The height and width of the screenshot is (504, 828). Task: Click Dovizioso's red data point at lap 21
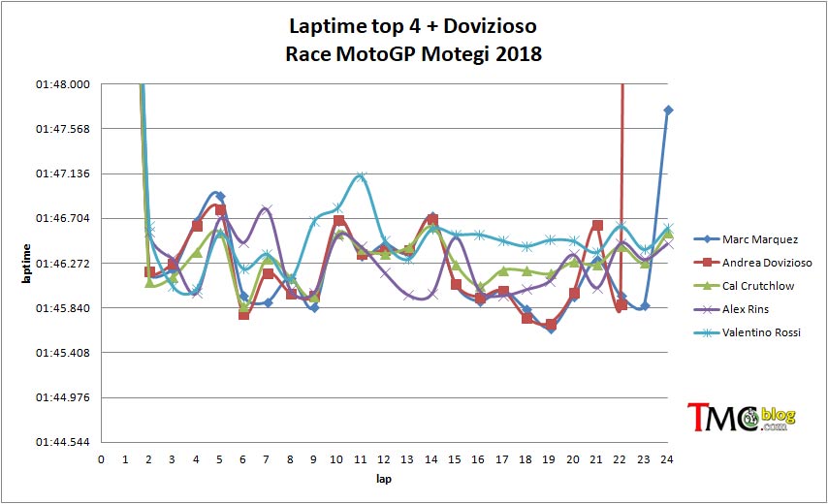[597, 226]
